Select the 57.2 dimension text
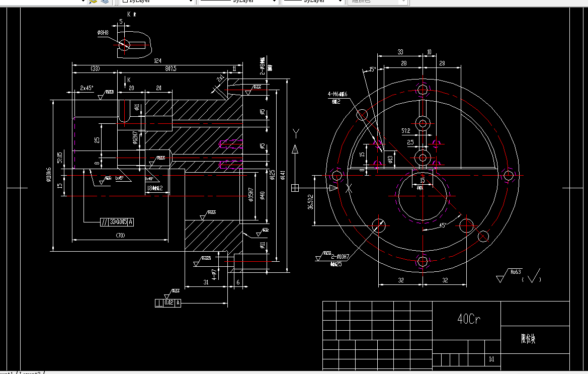The image size is (588, 374). (406, 131)
